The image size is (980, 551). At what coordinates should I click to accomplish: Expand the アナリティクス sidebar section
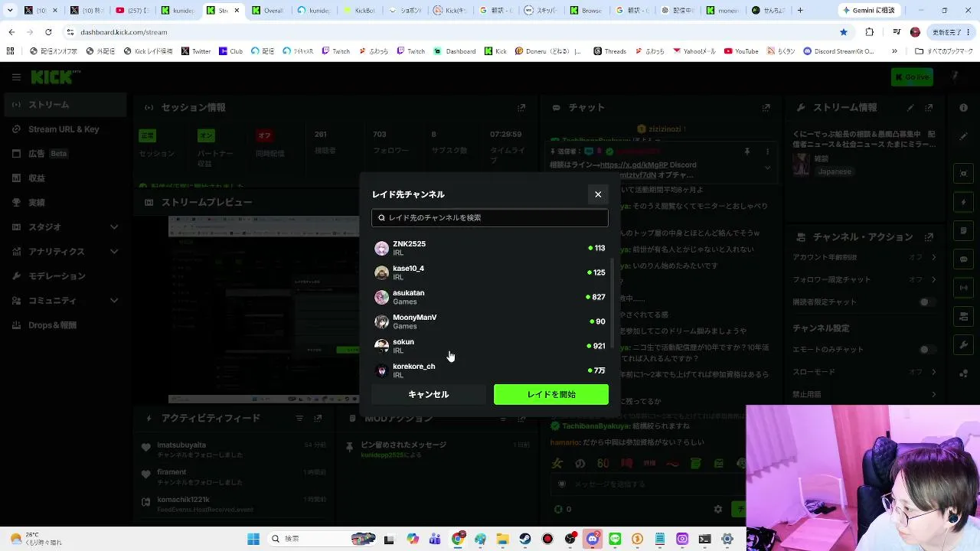(65, 252)
